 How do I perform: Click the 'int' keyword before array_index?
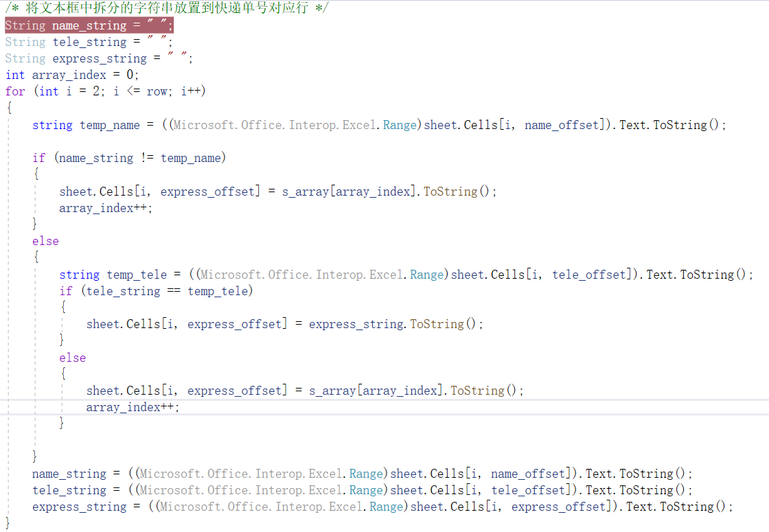point(15,75)
